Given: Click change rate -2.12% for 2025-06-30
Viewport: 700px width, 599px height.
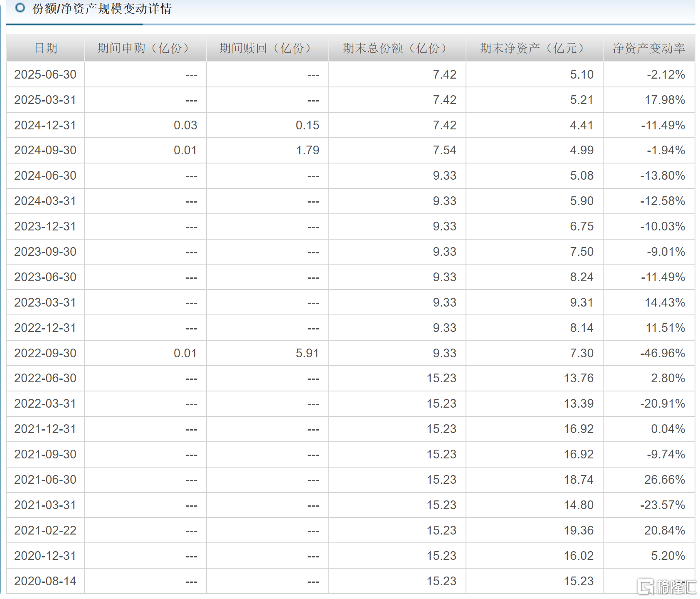Looking at the screenshot, I should [x=666, y=74].
